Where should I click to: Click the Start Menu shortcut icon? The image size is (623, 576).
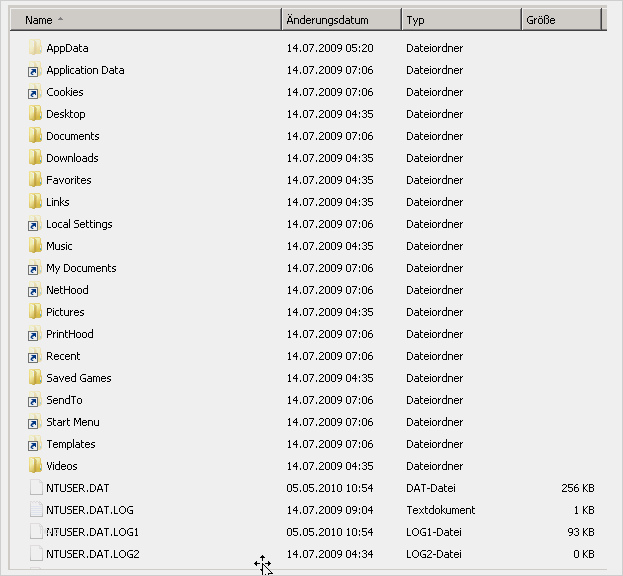coord(35,422)
